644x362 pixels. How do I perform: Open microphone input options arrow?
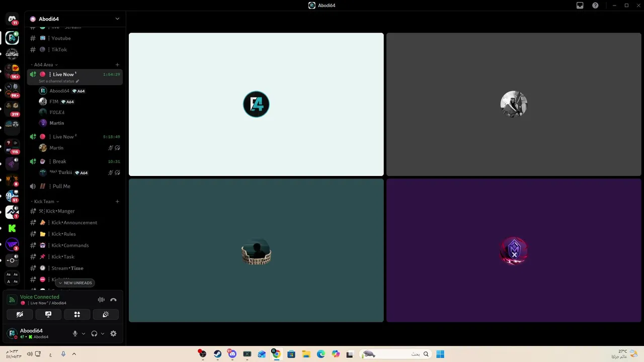pyautogui.click(x=84, y=333)
